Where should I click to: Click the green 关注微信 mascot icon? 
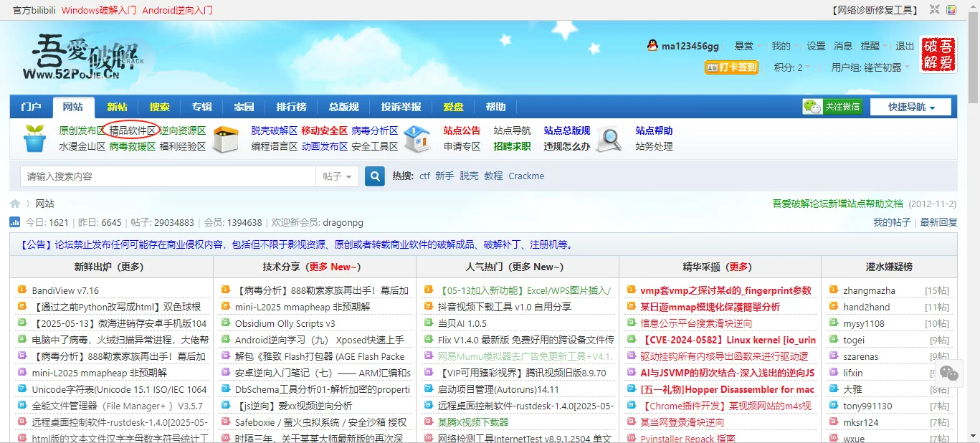tap(811, 105)
